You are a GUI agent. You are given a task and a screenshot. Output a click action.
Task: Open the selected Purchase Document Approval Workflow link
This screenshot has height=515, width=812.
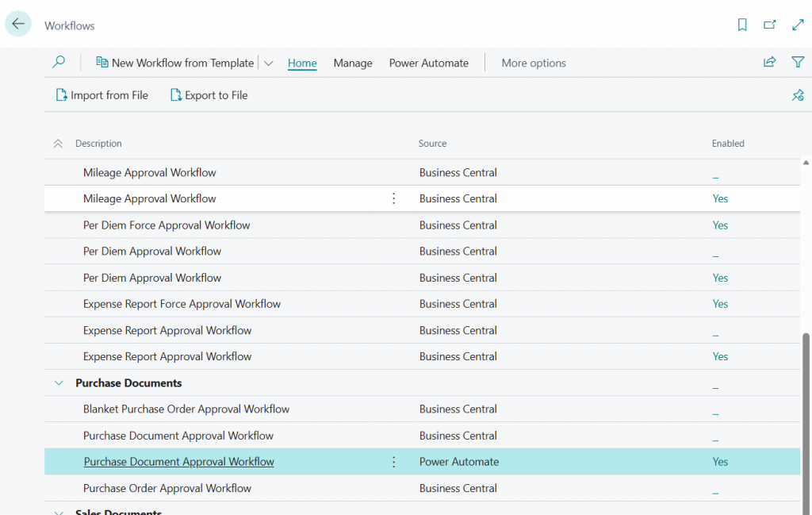tap(178, 462)
